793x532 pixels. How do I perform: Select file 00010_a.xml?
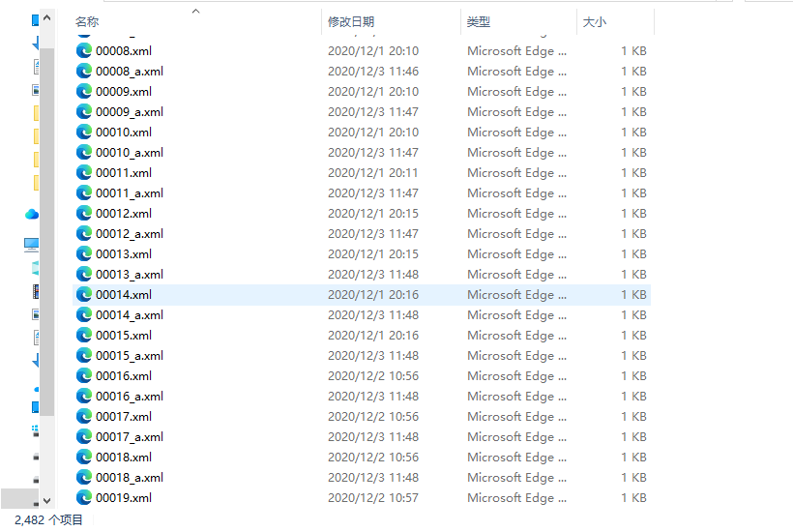click(x=130, y=152)
